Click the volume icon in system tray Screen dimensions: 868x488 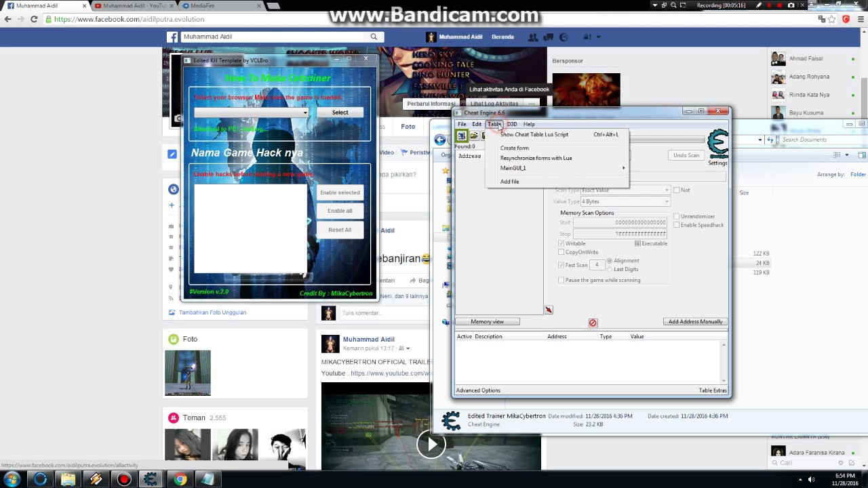(810, 479)
